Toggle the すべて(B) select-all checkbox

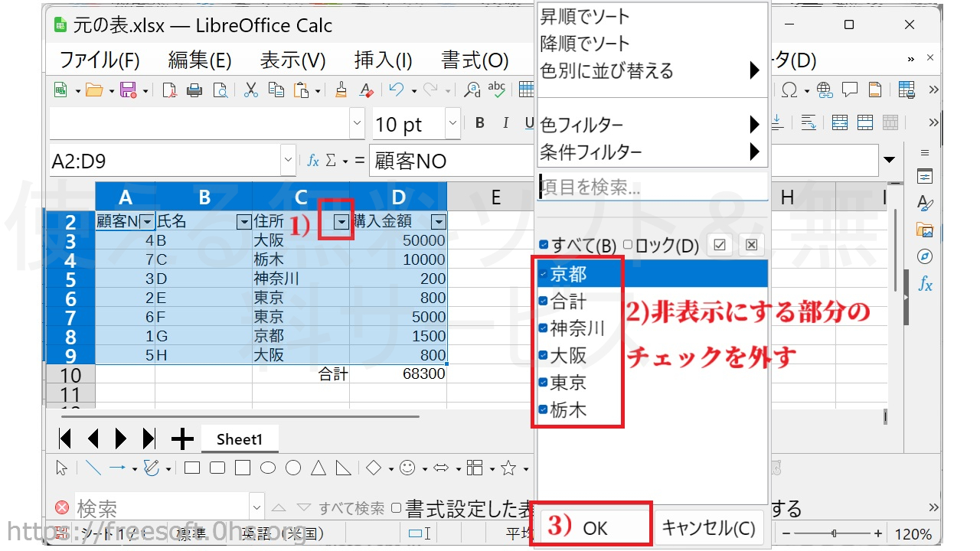tap(544, 245)
